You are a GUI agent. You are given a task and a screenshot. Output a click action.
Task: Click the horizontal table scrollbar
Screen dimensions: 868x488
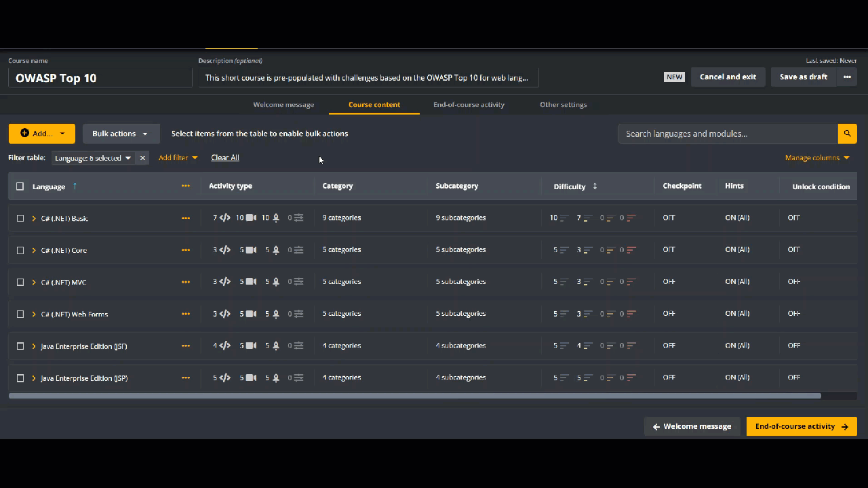coord(415,395)
